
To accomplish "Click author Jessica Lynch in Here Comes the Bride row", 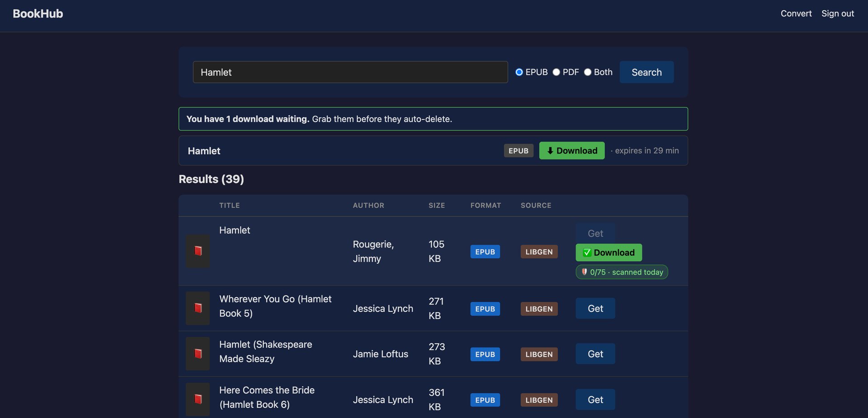I will 383,399.
